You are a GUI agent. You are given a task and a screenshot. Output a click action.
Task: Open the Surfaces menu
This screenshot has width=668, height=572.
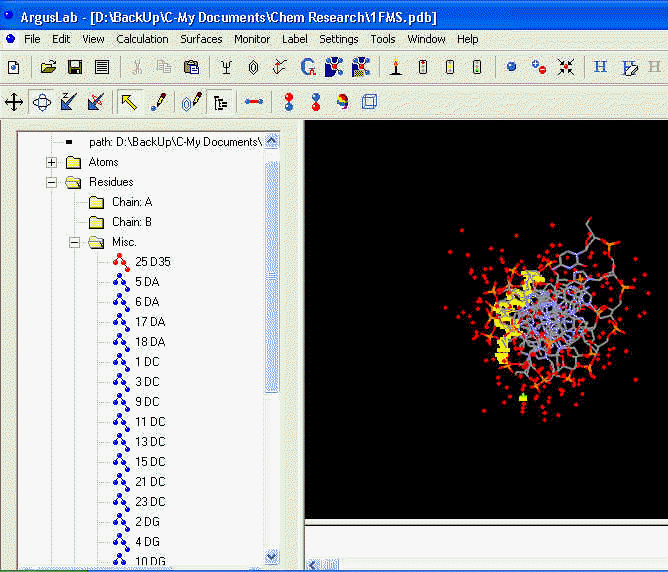pos(201,39)
